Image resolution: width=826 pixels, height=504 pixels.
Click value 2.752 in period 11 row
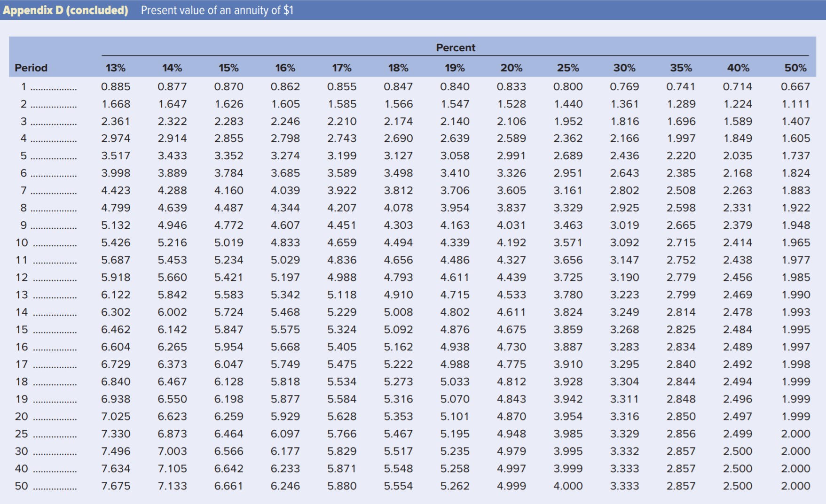681,260
